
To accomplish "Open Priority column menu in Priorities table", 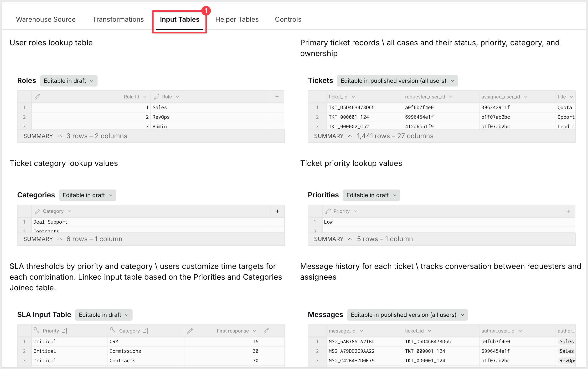I will click(355, 211).
